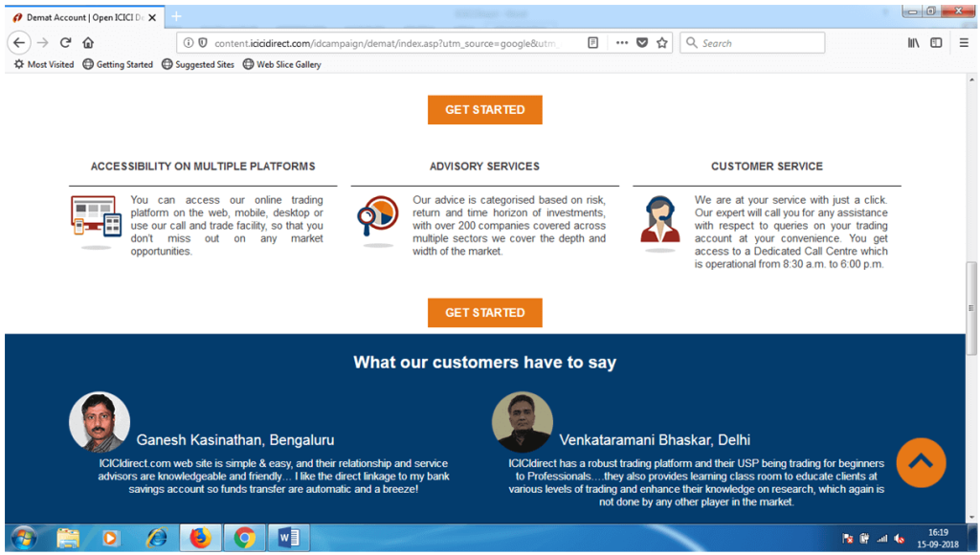Click the volume speaker tray icon

click(900, 538)
